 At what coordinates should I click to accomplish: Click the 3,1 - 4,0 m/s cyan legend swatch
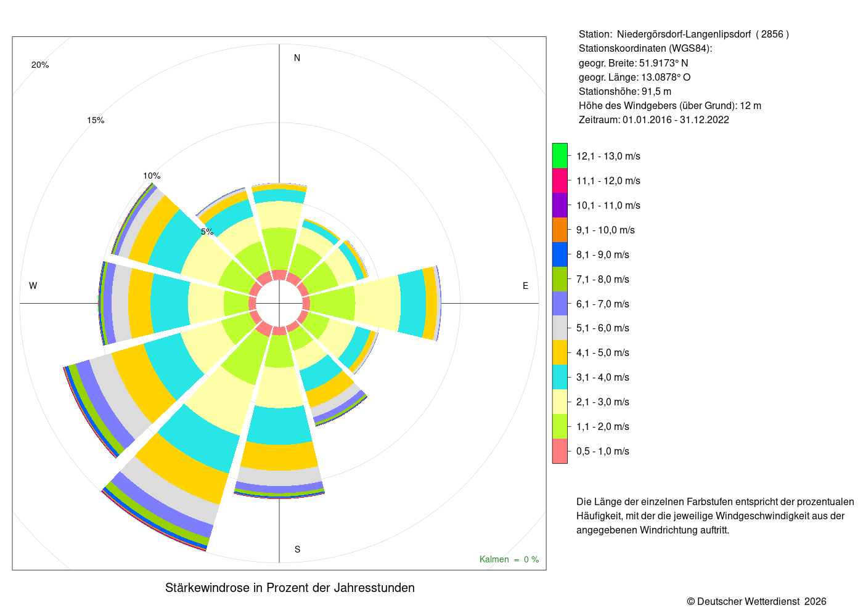560,377
